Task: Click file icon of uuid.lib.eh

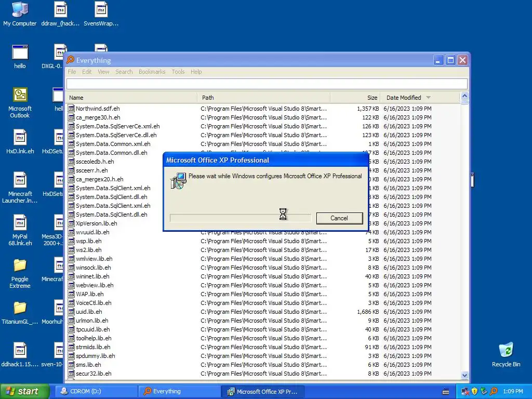Action: [71, 312]
